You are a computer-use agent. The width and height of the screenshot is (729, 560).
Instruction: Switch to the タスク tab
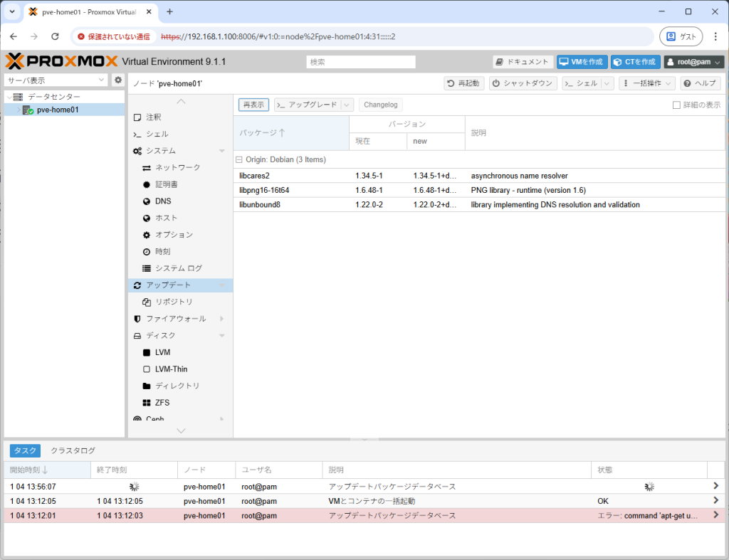coord(25,450)
